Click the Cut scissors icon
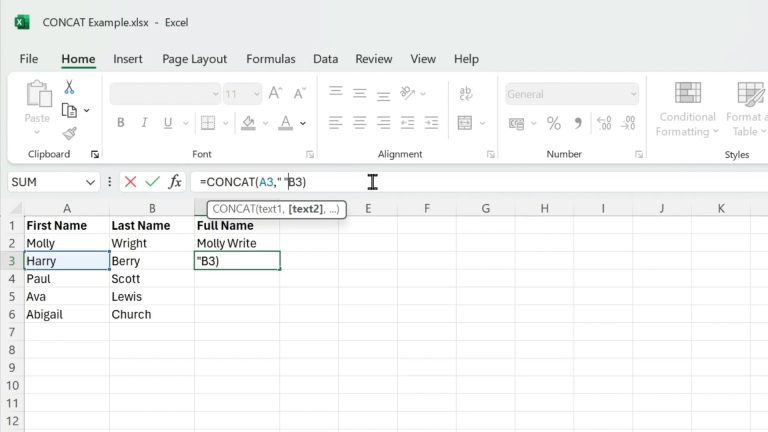This screenshot has height=432, width=768. pos(69,87)
